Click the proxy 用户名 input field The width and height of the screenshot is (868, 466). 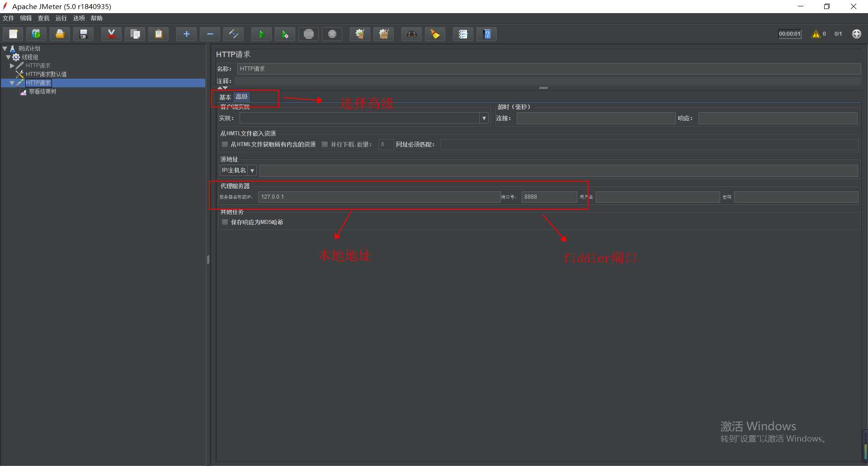pos(658,197)
